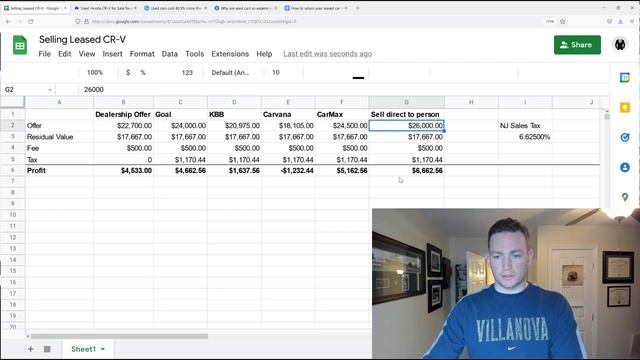
Task: Click the green Share button
Action: point(577,44)
